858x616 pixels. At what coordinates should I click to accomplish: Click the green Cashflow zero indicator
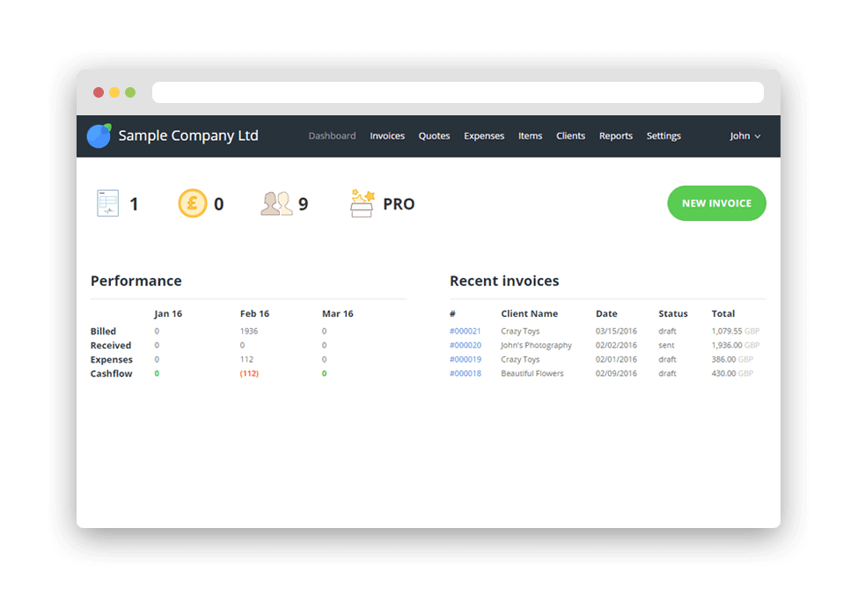157,373
